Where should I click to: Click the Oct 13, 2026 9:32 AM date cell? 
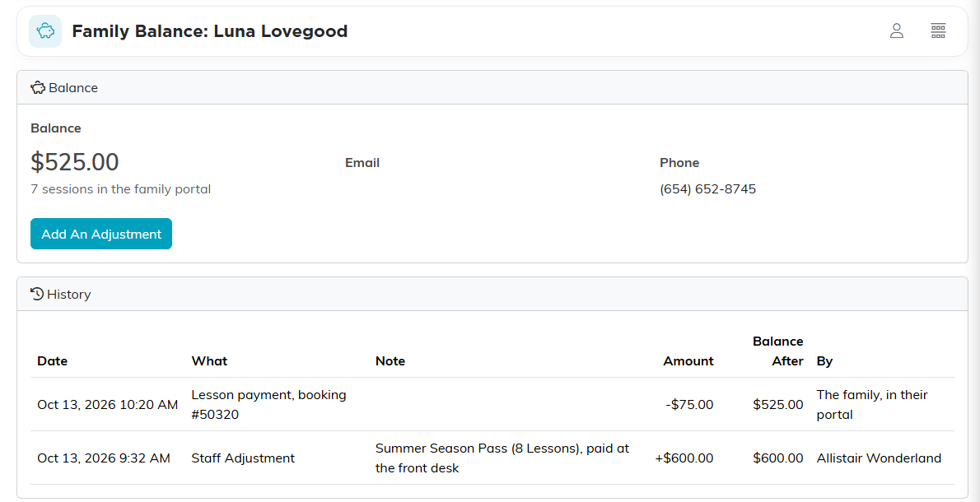tap(104, 458)
